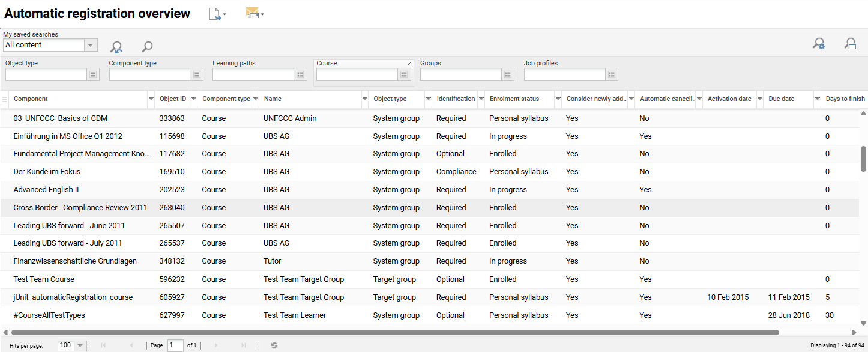This screenshot has width=868, height=352.
Task: Set the Page number input field
Action: [175, 345]
